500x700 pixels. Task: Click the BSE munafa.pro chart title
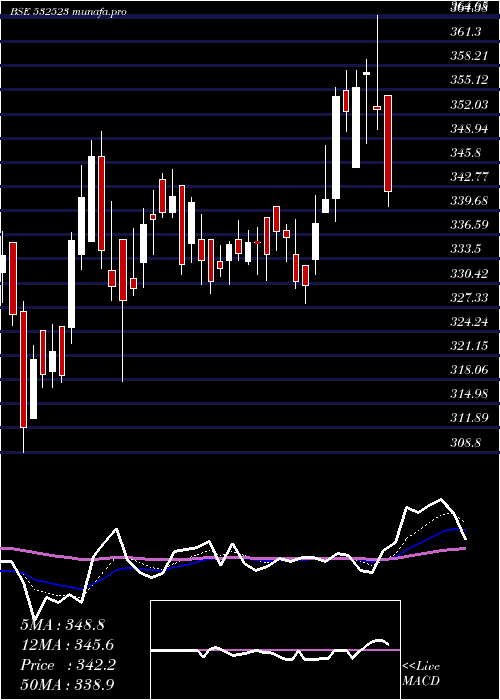tap(68, 12)
